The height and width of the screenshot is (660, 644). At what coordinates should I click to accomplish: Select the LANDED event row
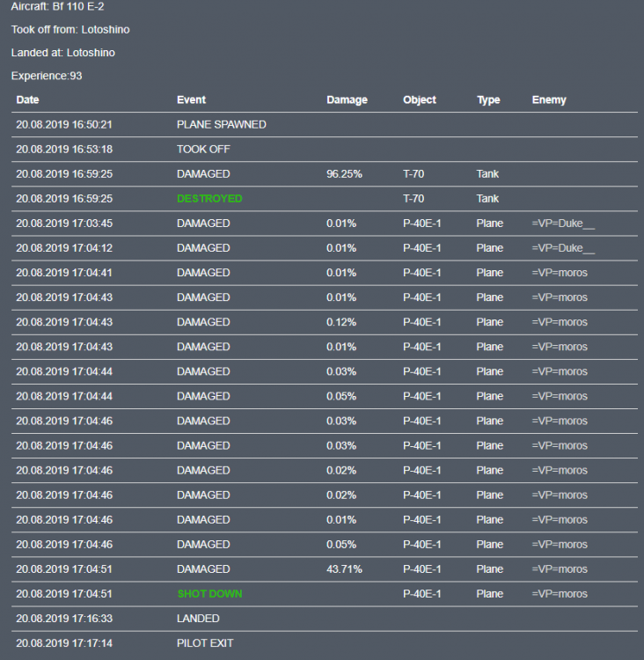[x=198, y=619]
